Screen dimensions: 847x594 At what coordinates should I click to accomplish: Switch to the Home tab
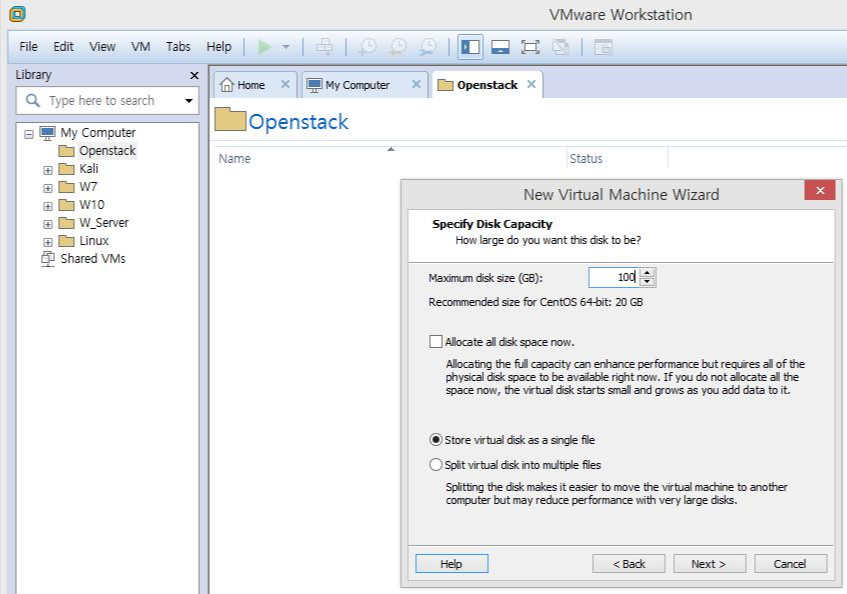[251, 85]
